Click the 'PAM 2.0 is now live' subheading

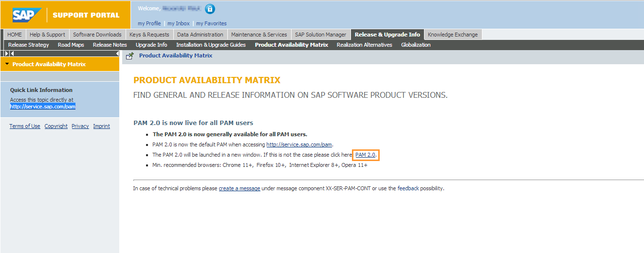tap(193, 123)
